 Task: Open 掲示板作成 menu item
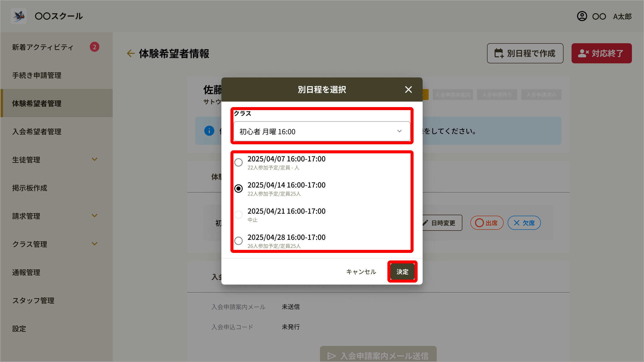56,188
